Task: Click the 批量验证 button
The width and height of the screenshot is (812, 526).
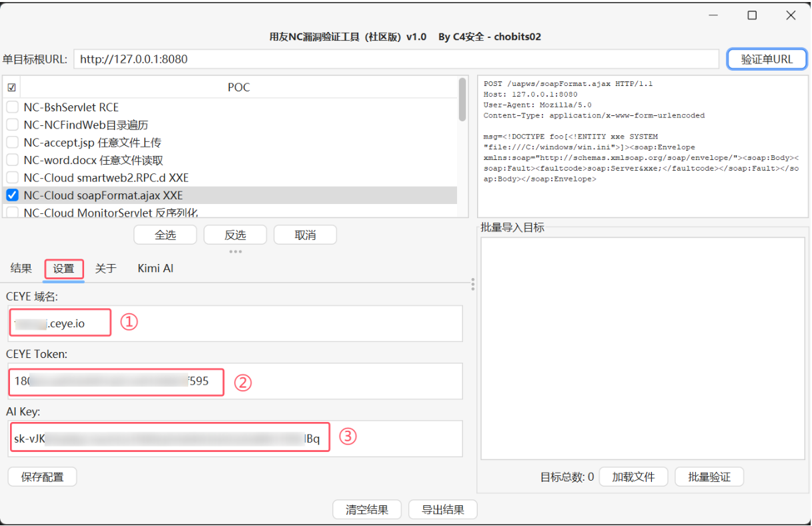Action: coord(709,477)
